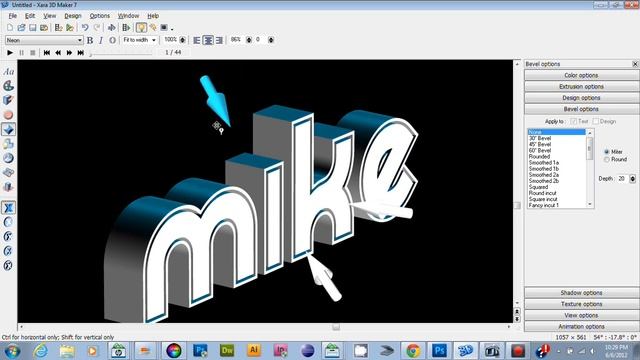Open the Animation options tool icon
The height and width of the screenshot is (360, 640).
click(8, 187)
